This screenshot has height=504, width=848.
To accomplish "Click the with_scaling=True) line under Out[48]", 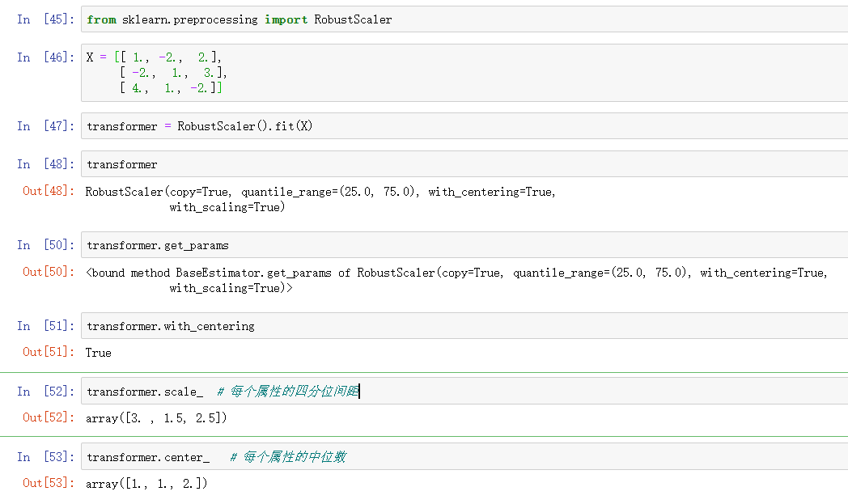I will tap(227, 207).
